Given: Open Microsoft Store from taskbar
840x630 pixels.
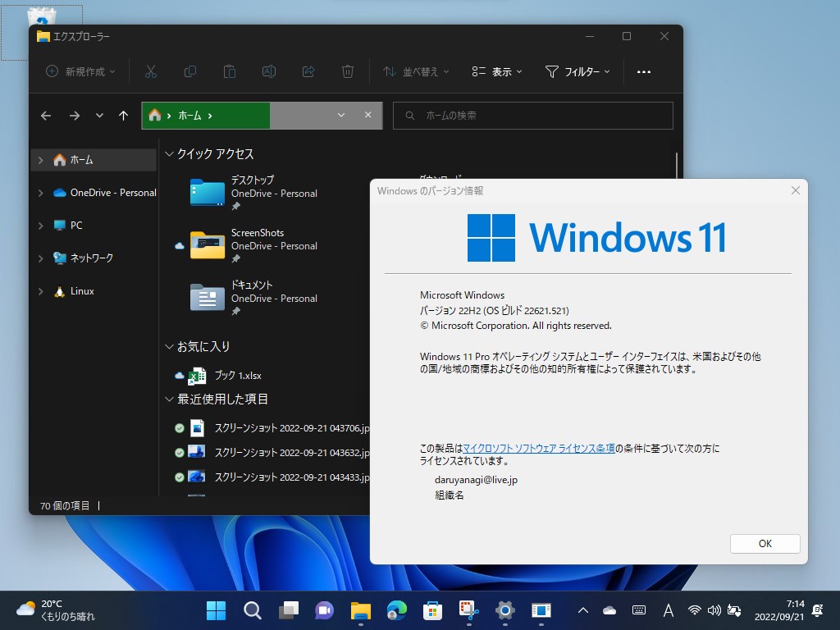Looking at the screenshot, I should point(432,610).
